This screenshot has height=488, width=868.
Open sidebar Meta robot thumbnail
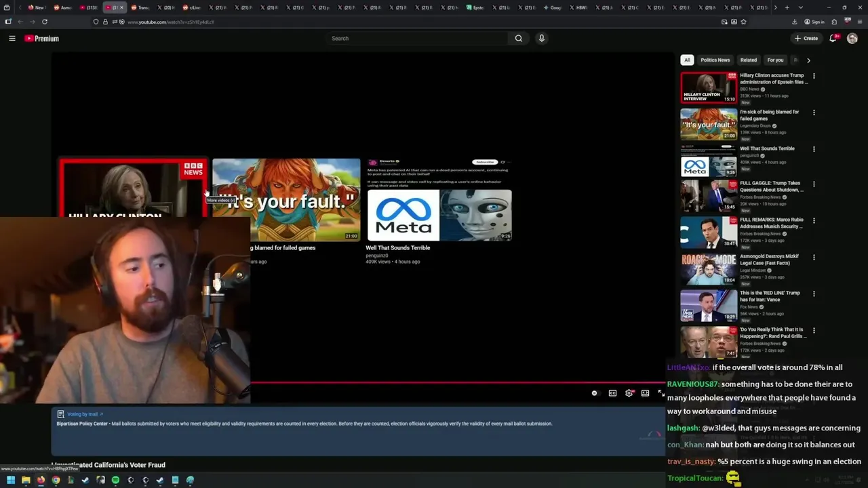[709, 161]
